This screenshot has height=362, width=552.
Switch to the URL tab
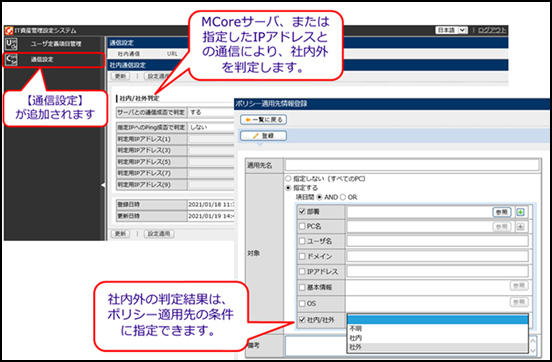tap(172, 54)
